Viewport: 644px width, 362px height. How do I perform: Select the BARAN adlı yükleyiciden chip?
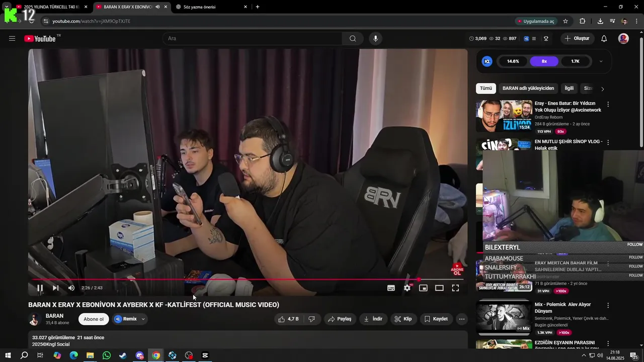528,88
